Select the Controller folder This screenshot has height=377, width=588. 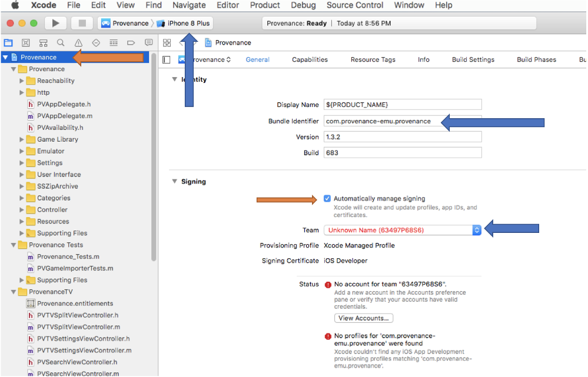click(x=47, y=210)
